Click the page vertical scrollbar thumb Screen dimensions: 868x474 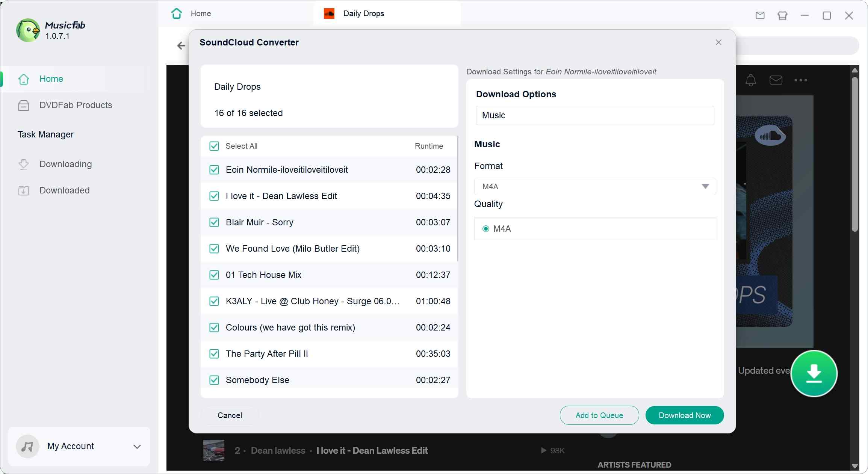[855, 154]
